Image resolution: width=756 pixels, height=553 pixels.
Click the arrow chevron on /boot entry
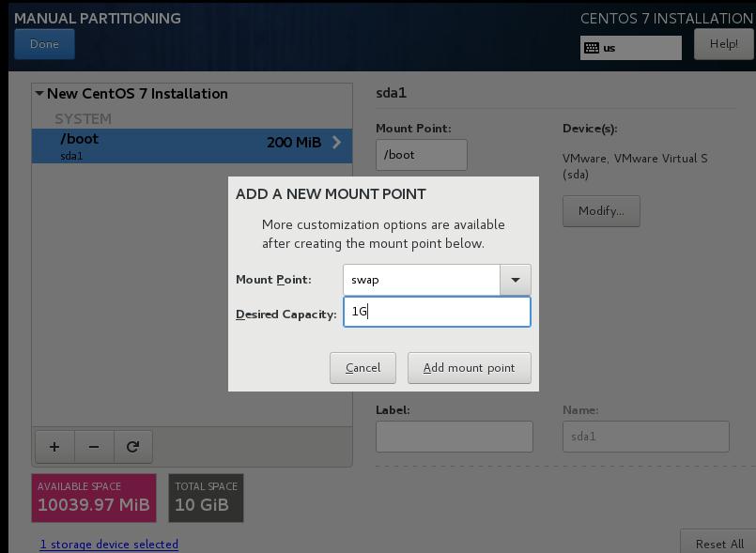pos(336,143)
